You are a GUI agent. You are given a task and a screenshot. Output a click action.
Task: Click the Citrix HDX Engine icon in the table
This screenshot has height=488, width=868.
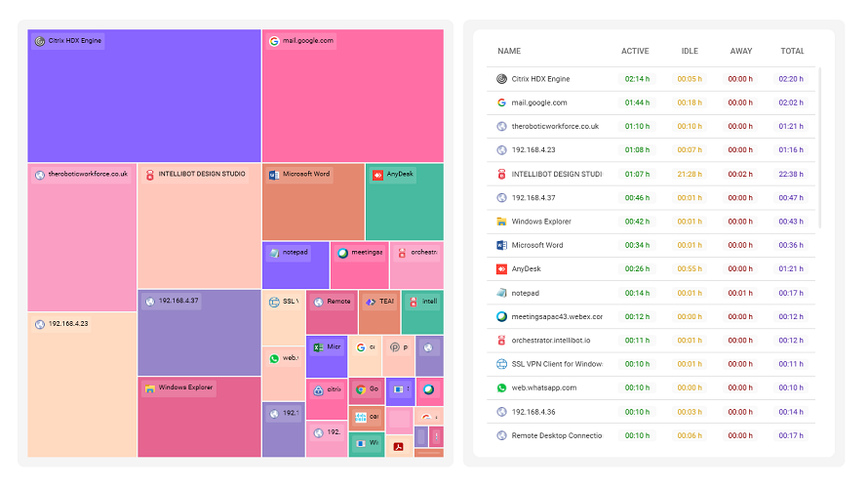coord(501,79)
